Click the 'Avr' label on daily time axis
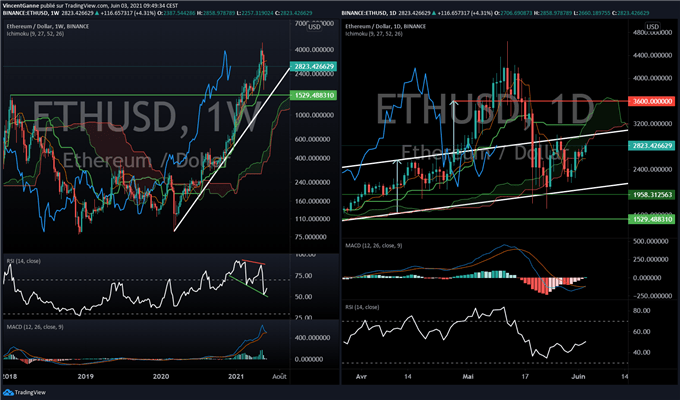 coord(361,376)
